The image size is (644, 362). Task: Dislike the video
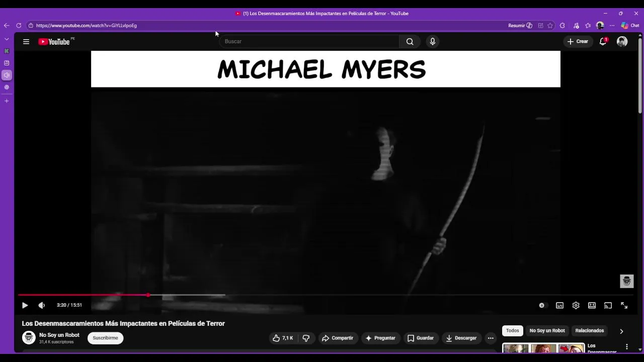pos(306,338)
